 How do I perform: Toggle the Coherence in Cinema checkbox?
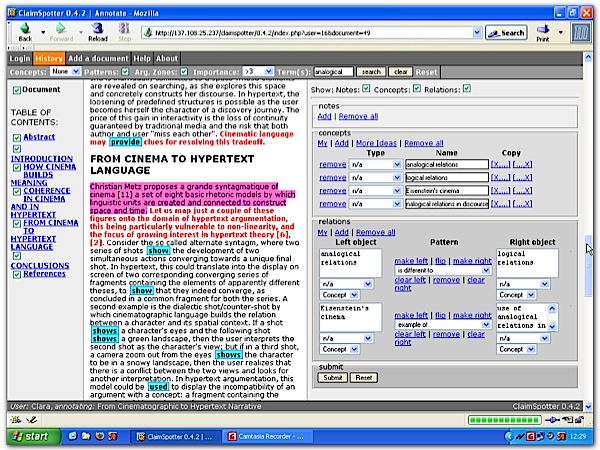(16, 191)
